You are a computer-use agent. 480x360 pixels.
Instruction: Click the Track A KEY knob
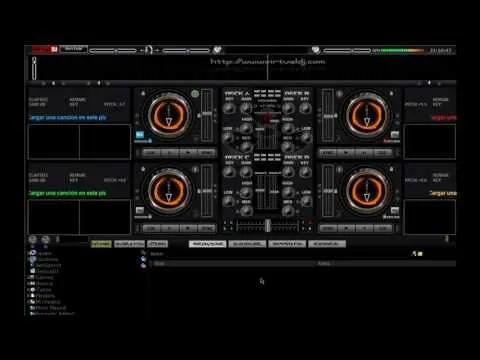229,108
